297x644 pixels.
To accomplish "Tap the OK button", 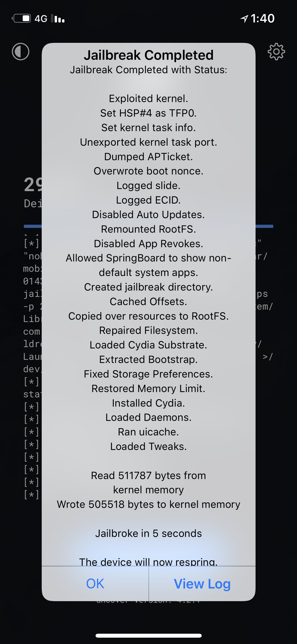I will tap(95, 583).
